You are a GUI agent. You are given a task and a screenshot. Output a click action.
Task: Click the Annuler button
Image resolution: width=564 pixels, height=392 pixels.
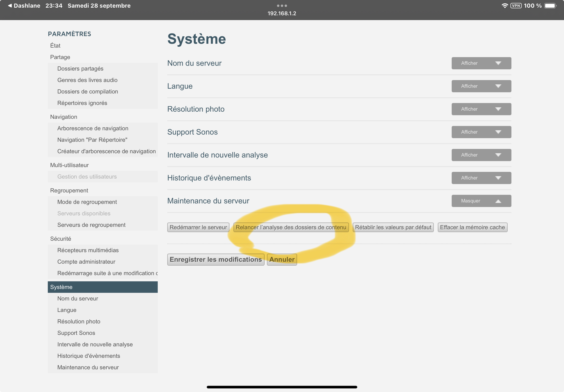coord(282,259)
